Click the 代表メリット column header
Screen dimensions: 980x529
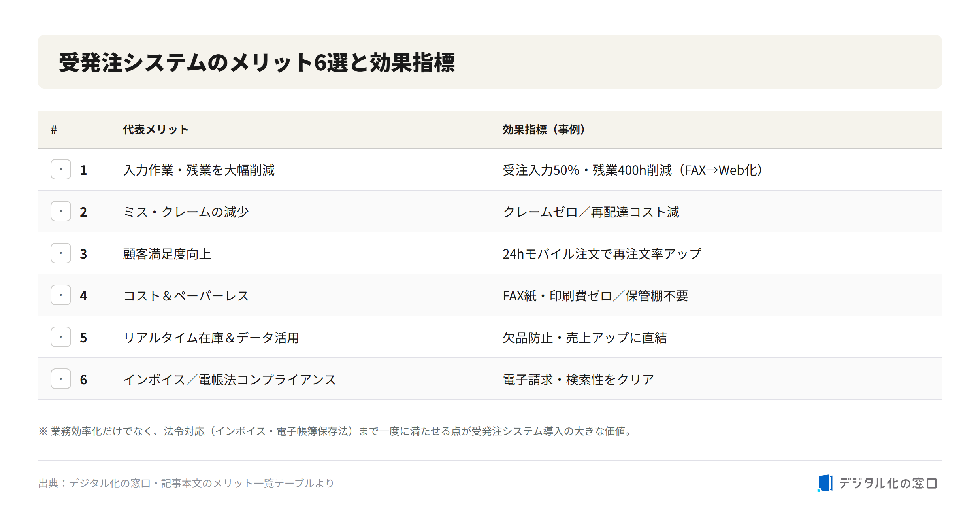pos(156,130)
